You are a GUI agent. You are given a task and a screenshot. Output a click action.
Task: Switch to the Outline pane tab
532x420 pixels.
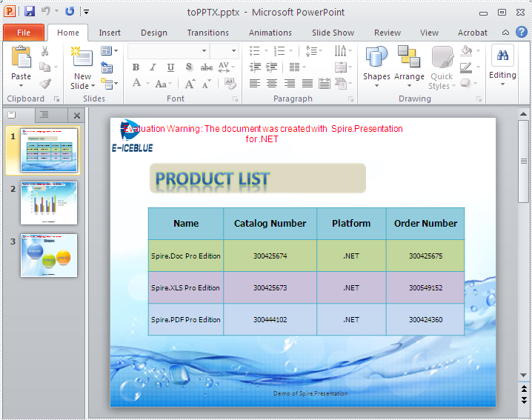coord(44,115)
